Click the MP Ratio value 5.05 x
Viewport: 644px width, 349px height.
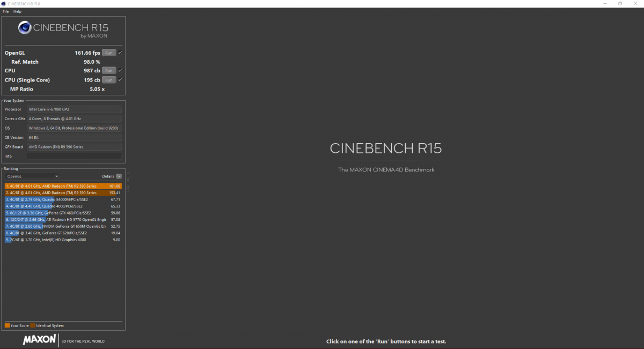(x=97, y=89)
